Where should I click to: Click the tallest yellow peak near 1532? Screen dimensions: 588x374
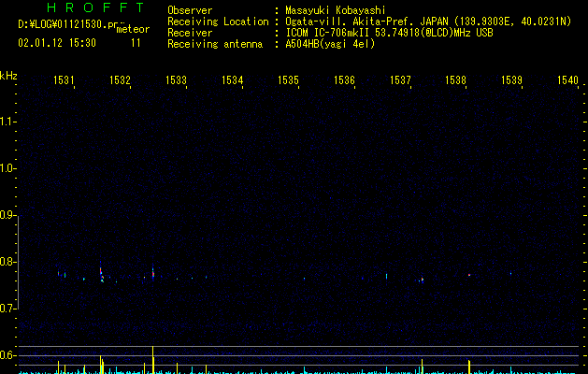(x=153, y=359)
